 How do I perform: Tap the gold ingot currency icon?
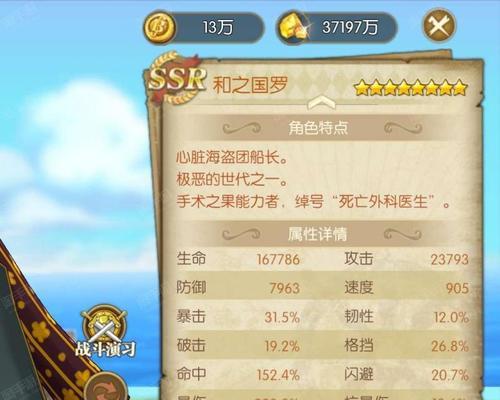pos(294,27)
